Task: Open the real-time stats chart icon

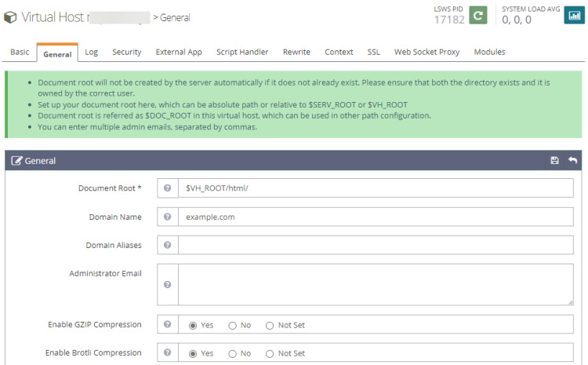Action: pyautogui.click(x=574, y=16)
